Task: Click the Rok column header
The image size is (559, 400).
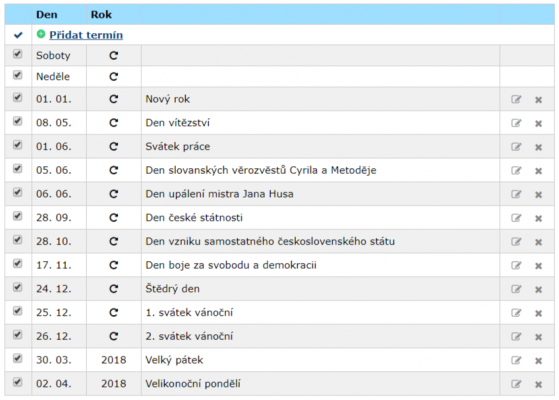Action: pos(101,15)
